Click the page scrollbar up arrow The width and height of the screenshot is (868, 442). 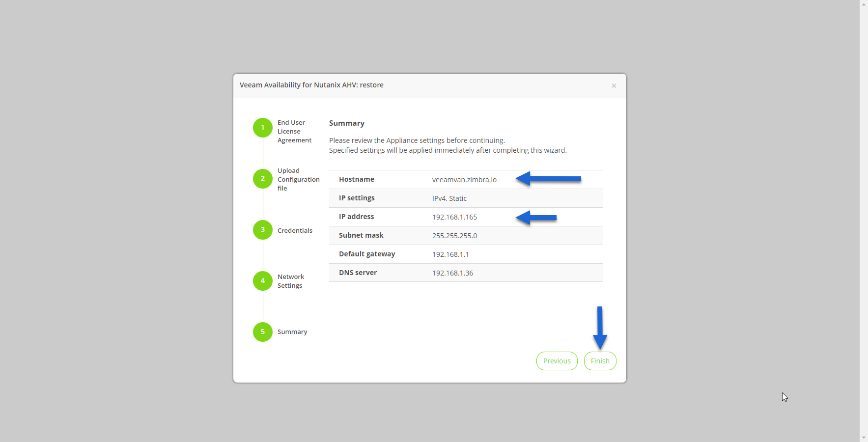(x=864, y=4)
